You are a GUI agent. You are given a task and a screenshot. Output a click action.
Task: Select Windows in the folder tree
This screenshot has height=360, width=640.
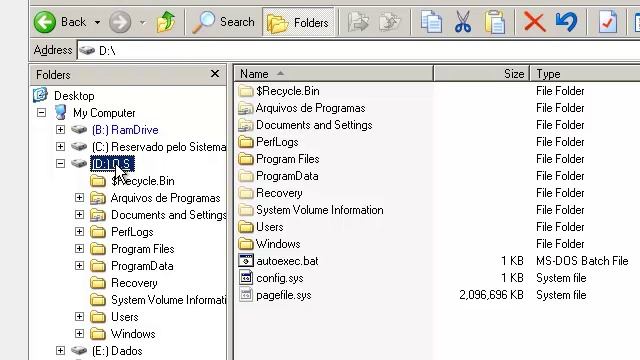(133, 334)
